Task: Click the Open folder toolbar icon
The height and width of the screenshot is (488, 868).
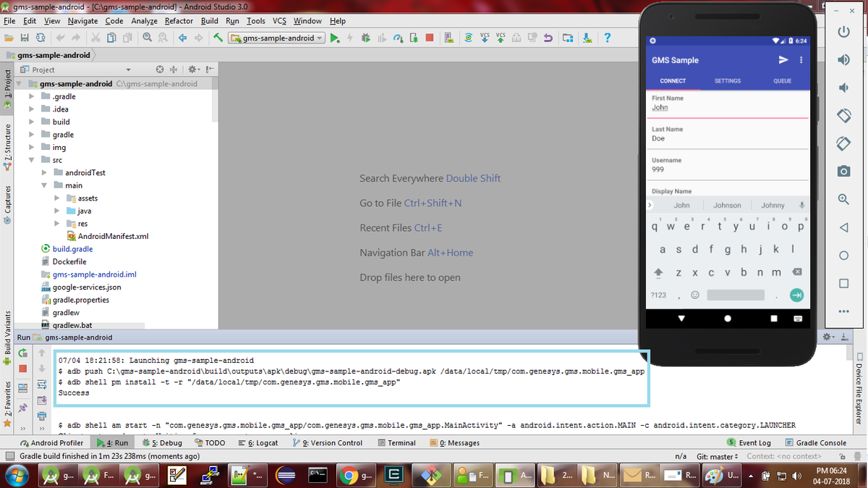Action: [x=9, y=38]
